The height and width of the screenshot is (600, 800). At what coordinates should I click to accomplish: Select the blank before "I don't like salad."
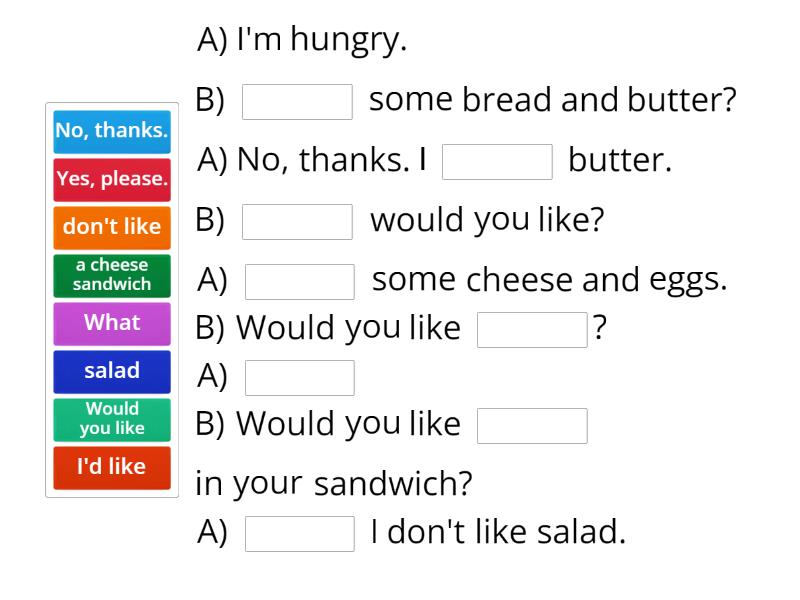[x=300, y=534]
